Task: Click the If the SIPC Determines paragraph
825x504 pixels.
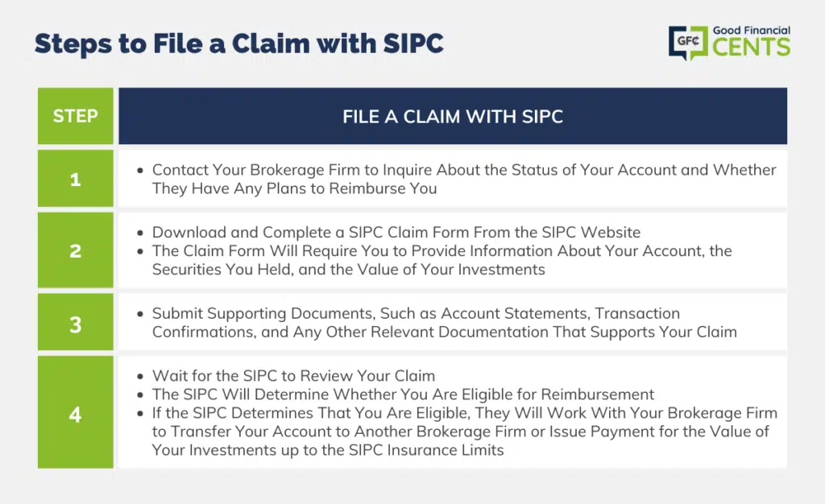Action: tap(464, 432)
